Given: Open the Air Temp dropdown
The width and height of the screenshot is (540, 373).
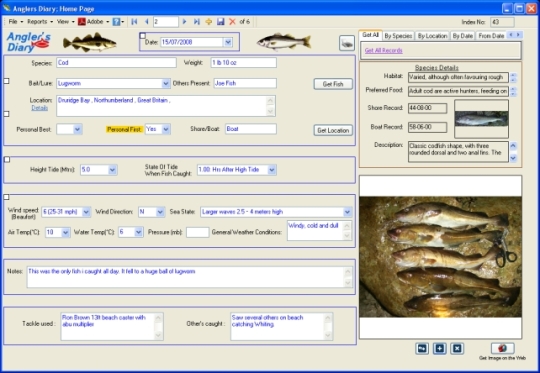Looking at the screenshot, I should (66, 232).
